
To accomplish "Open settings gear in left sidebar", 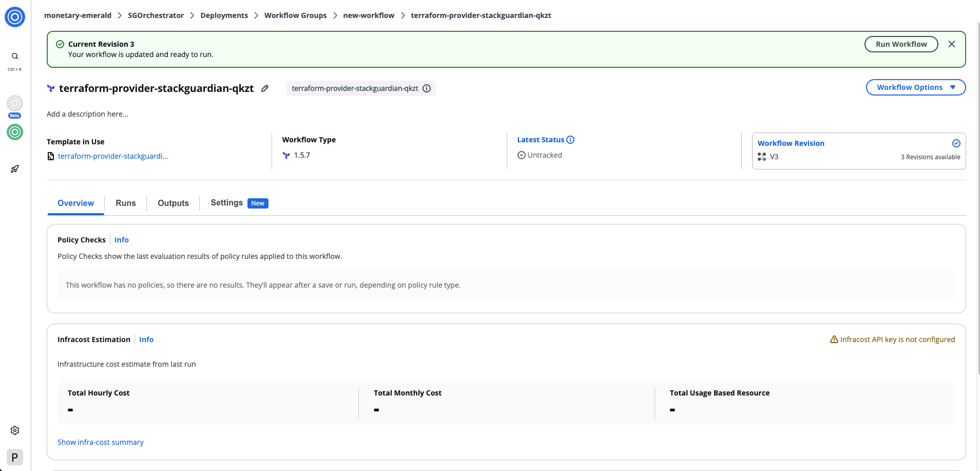I will click(15, 430).
